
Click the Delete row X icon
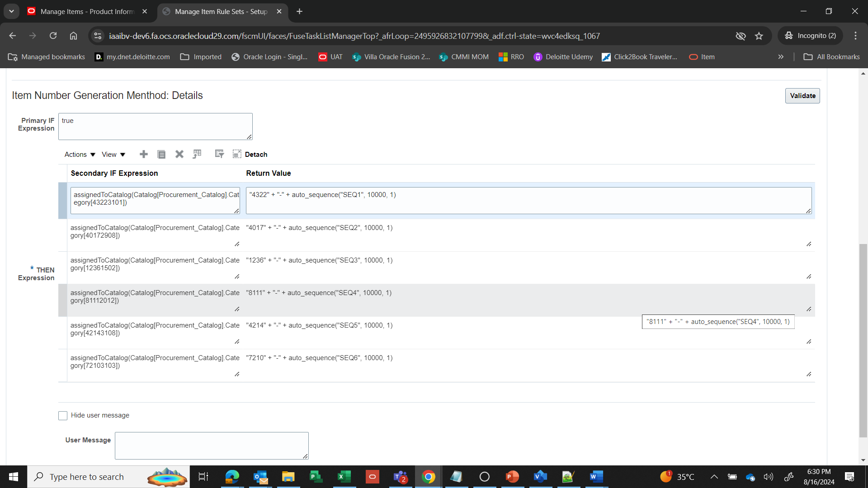(179, 154)
